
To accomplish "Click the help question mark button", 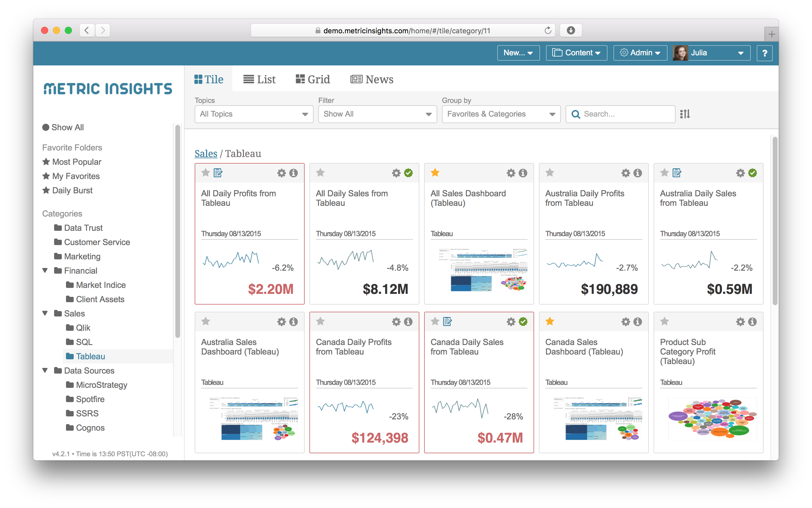I will click(765, 53).
